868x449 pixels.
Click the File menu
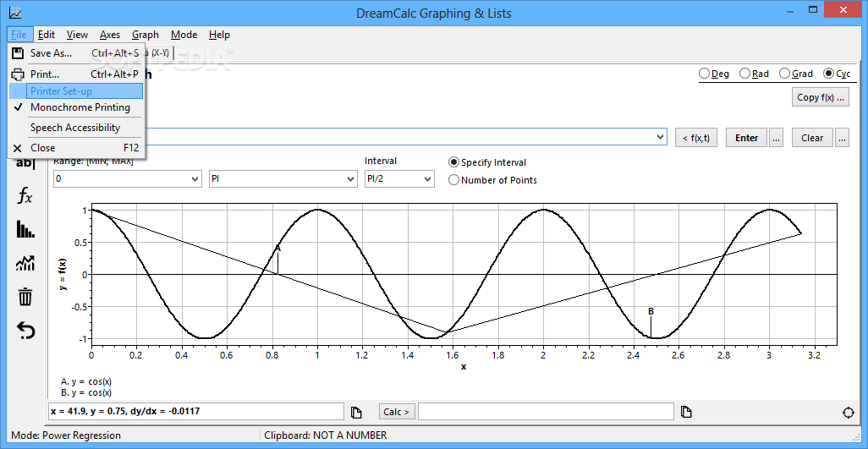(19, 35)
